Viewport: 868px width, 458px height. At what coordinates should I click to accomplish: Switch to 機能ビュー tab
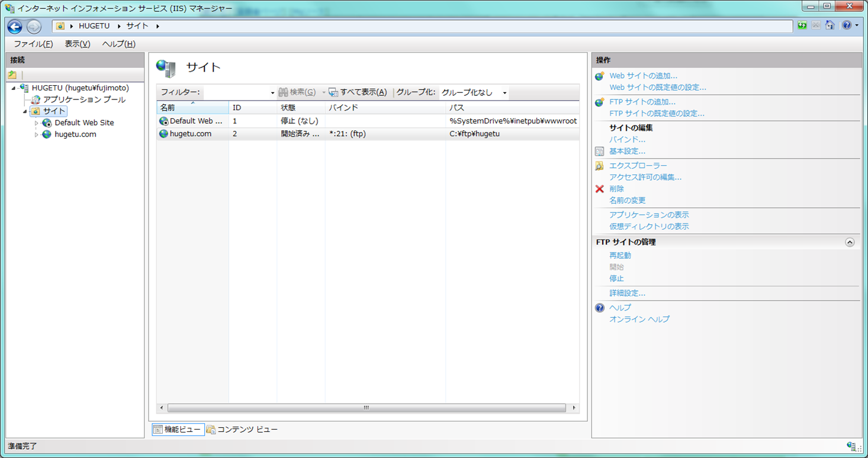(x=178, y=430)
